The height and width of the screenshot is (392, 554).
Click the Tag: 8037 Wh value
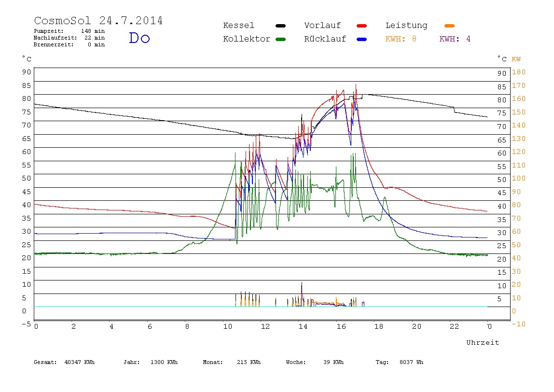[399, 362]
